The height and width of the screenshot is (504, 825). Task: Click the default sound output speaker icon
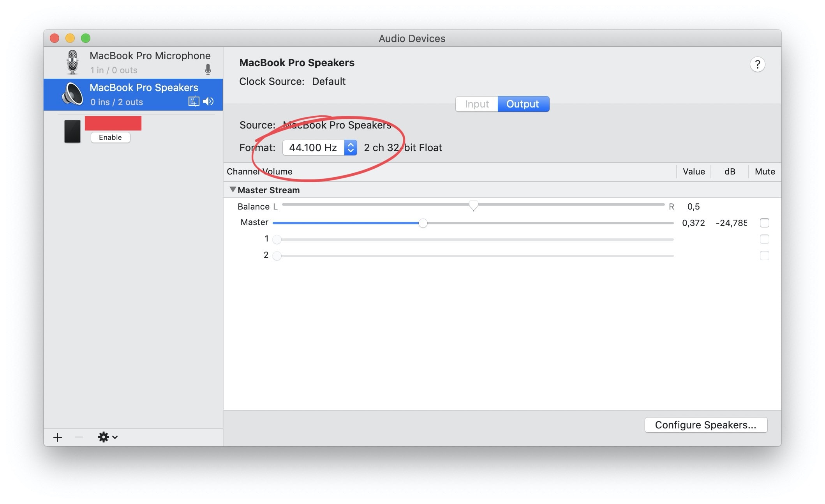pos(208,102)
